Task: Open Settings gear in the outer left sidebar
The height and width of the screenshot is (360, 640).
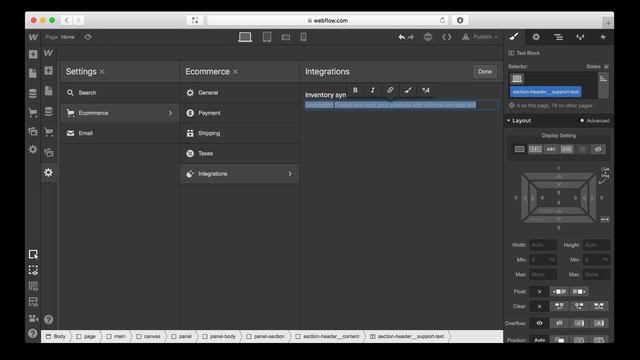Action: click(33, 150)
